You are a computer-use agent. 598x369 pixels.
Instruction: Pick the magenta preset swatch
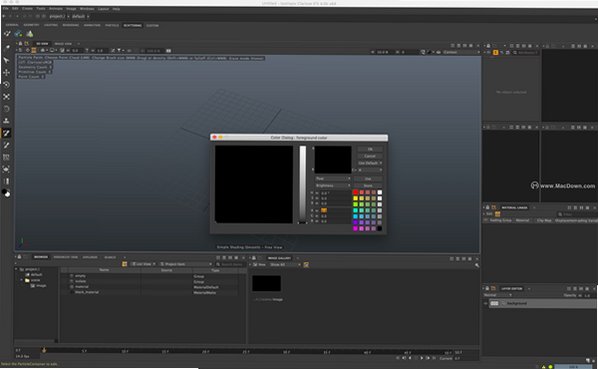click(355, 228)
